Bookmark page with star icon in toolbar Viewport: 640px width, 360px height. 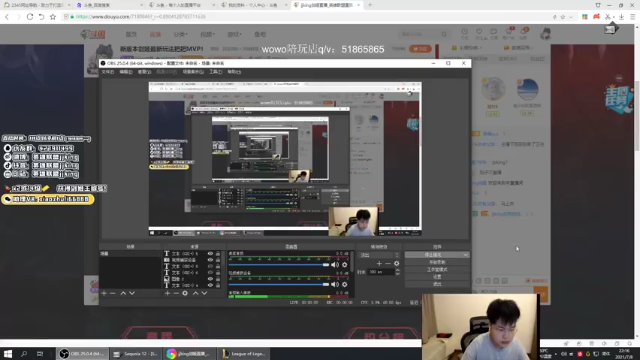tap(53, 17)
